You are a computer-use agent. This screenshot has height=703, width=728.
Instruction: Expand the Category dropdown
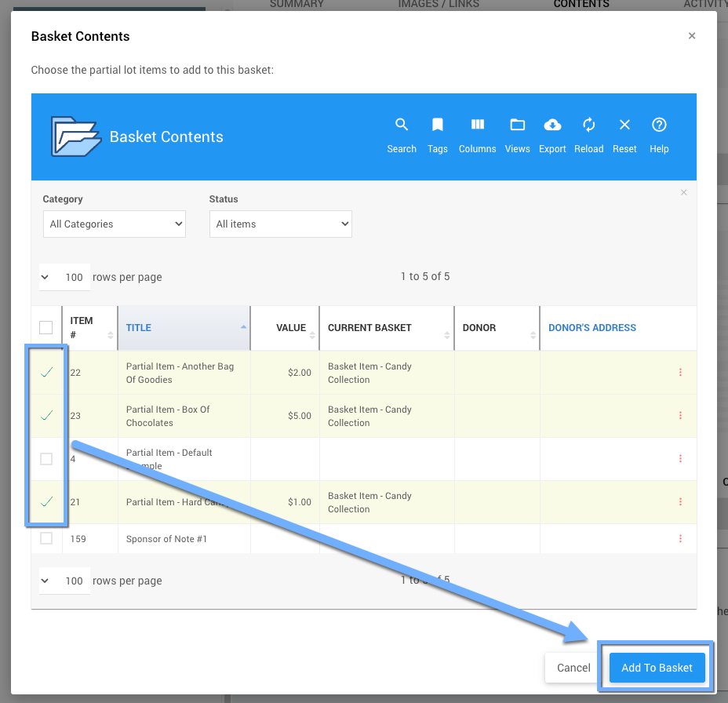pyautogui.click(x=114, y=224)
